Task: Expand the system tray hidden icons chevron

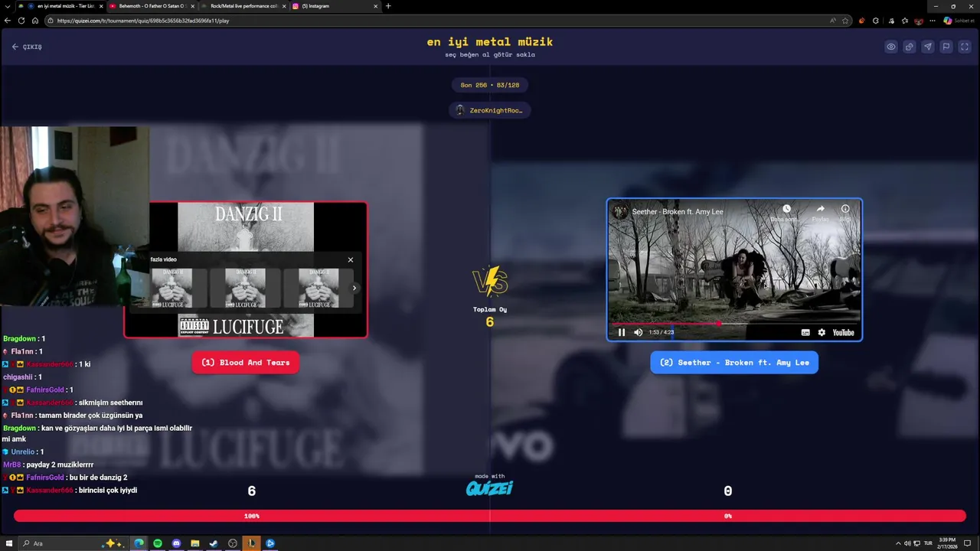Action: pyautogui.click(x=898, y=543)
